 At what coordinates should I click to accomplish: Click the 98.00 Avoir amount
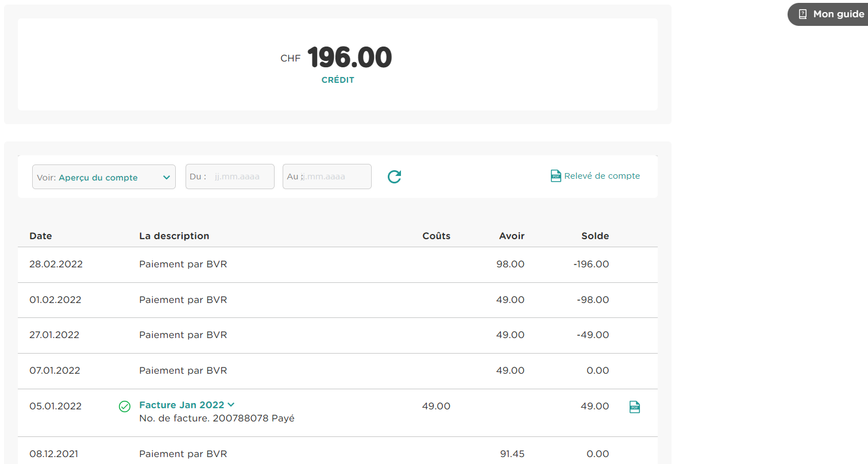coord(511,264)
